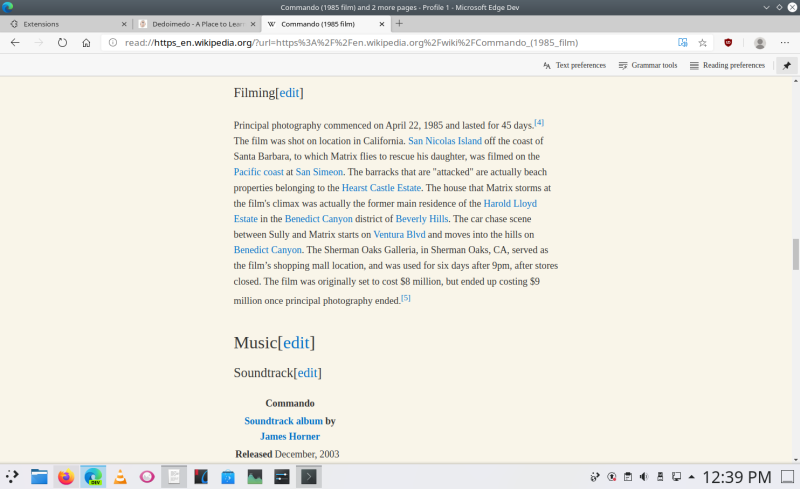Exit immersive reader mode
This screenshot has height=489, width=800.
pos(682,43)
